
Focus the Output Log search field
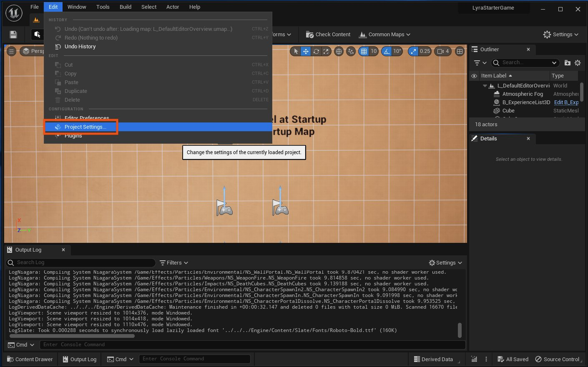(81, 263)
